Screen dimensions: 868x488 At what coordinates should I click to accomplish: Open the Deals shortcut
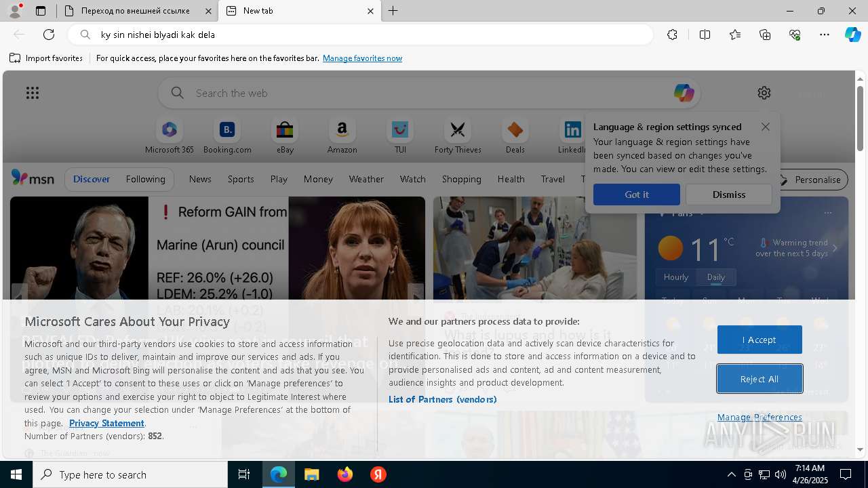click(x=515, y=136)
